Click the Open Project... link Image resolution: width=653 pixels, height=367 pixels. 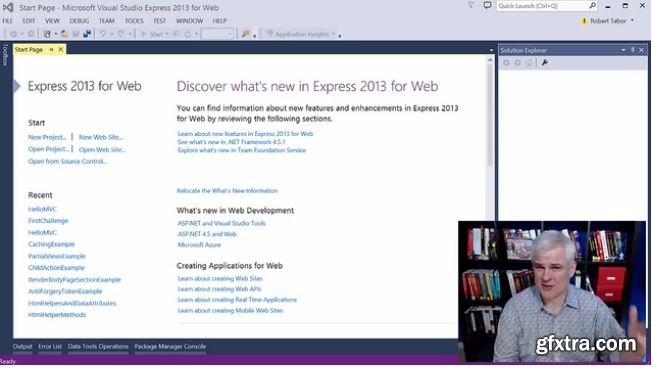[48, 149]
